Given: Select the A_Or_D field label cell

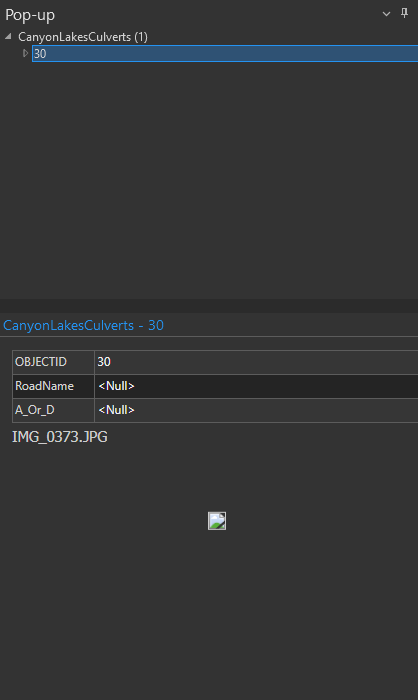Looking at the screenshot, I should (x=53, y=410).
